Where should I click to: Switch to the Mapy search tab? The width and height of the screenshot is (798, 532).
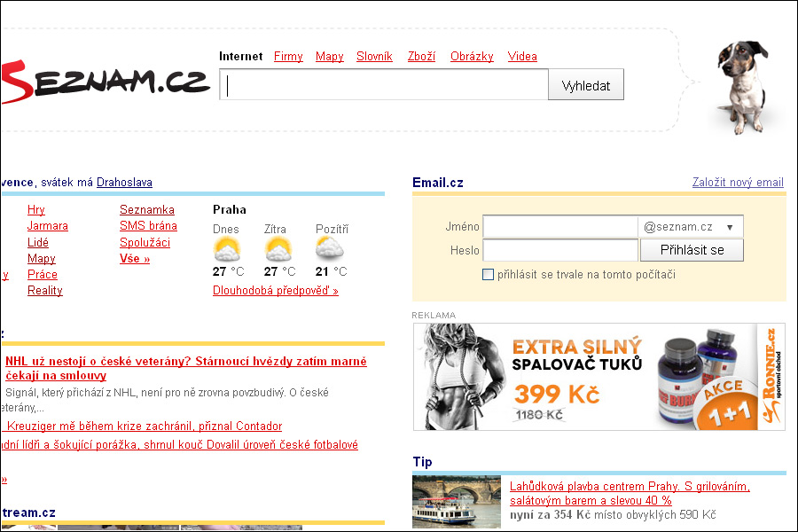[329, 57]
